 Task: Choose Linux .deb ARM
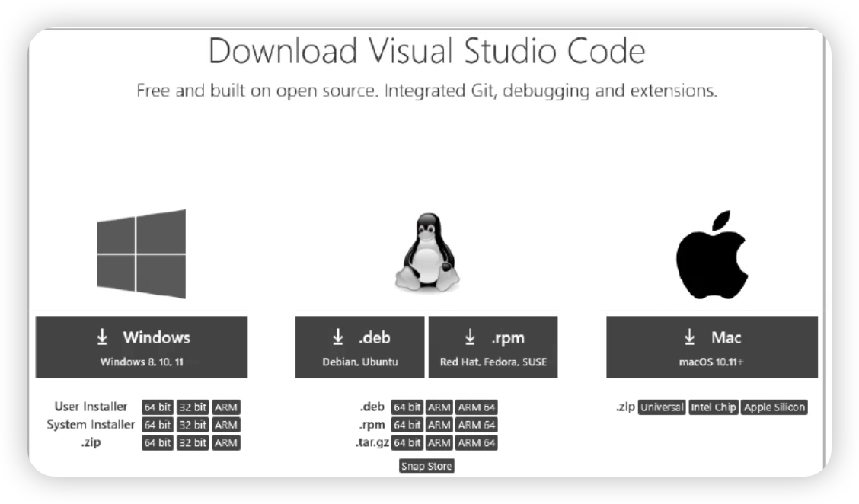[x=439, y=407]
